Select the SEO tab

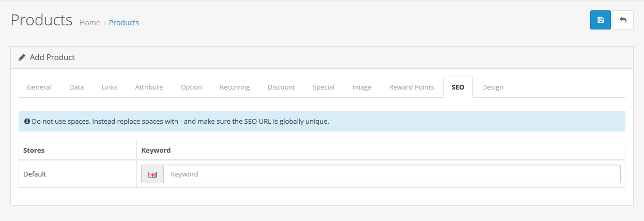point(458,87)
